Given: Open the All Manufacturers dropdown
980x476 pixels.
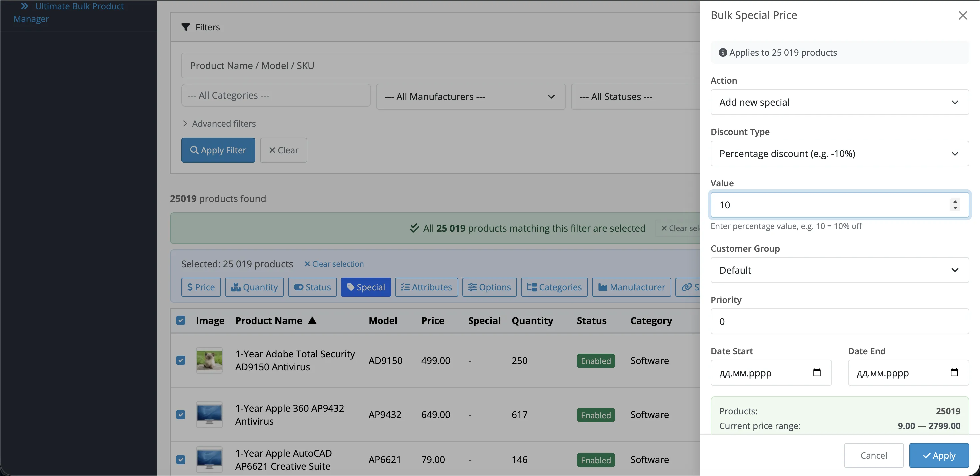Looking at the screenshot, I should click(x=471, y=97).
